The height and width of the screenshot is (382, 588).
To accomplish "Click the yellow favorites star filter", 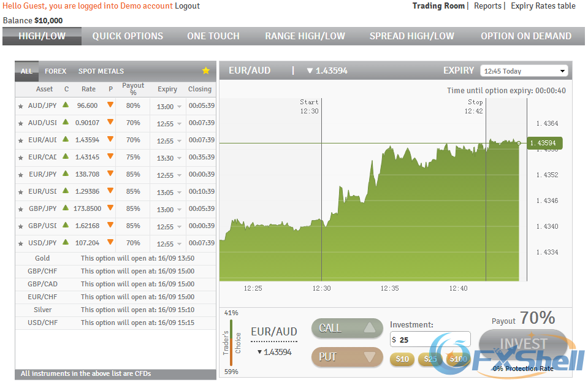I will 206,71.
